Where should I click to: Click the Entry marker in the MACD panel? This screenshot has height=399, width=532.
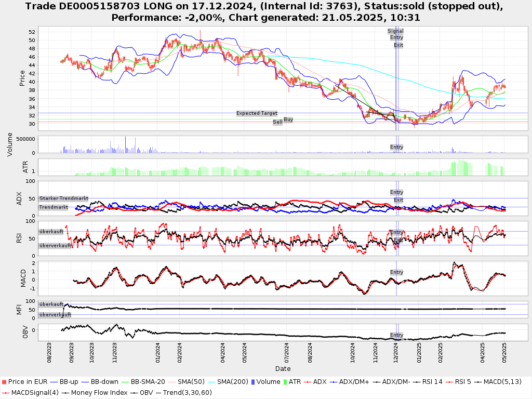[x=396, y=272]
